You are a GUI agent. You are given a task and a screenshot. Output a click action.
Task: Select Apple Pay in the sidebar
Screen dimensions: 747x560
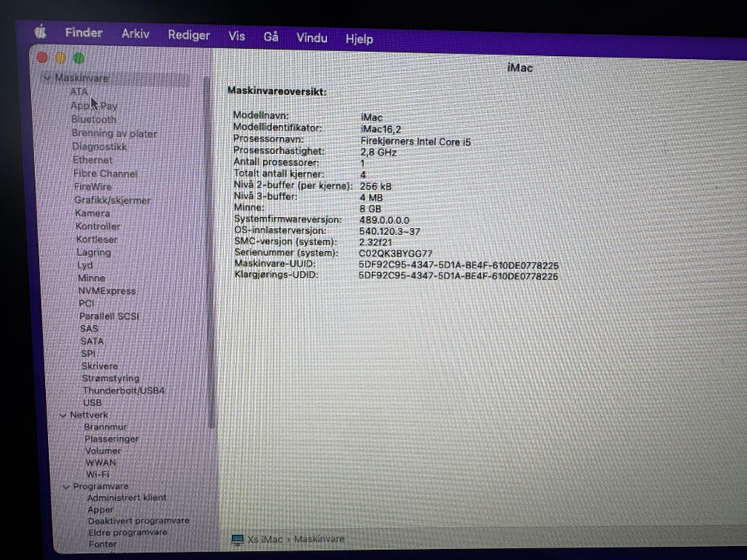(94, 106)
